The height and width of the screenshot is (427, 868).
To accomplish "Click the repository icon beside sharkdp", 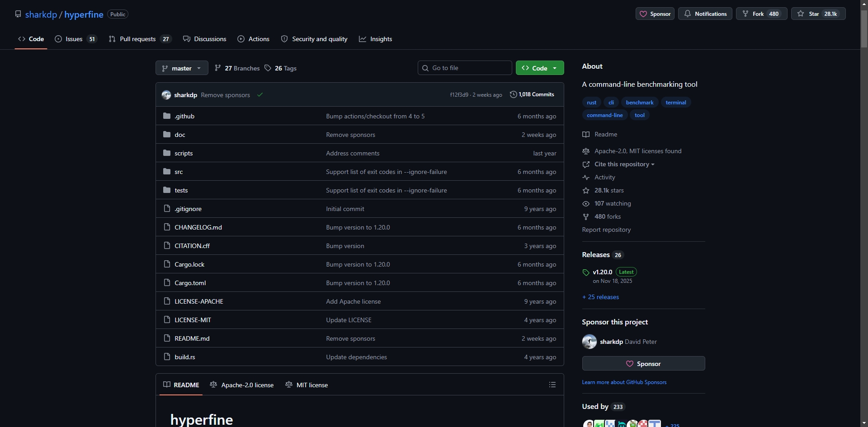I will pos(18,14).
